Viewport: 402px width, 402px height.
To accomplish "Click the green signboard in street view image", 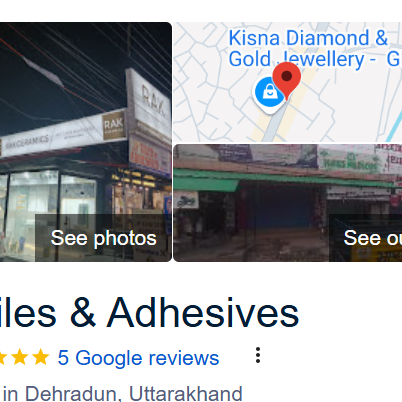I will point(348,160).
